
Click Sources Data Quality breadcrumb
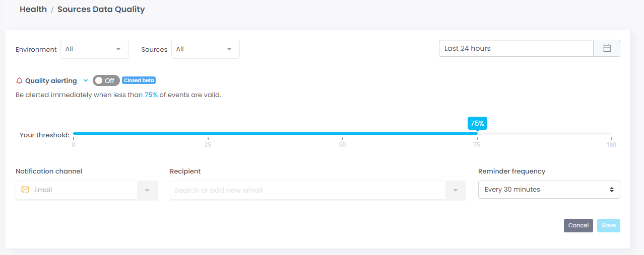(x=101, y=9)
